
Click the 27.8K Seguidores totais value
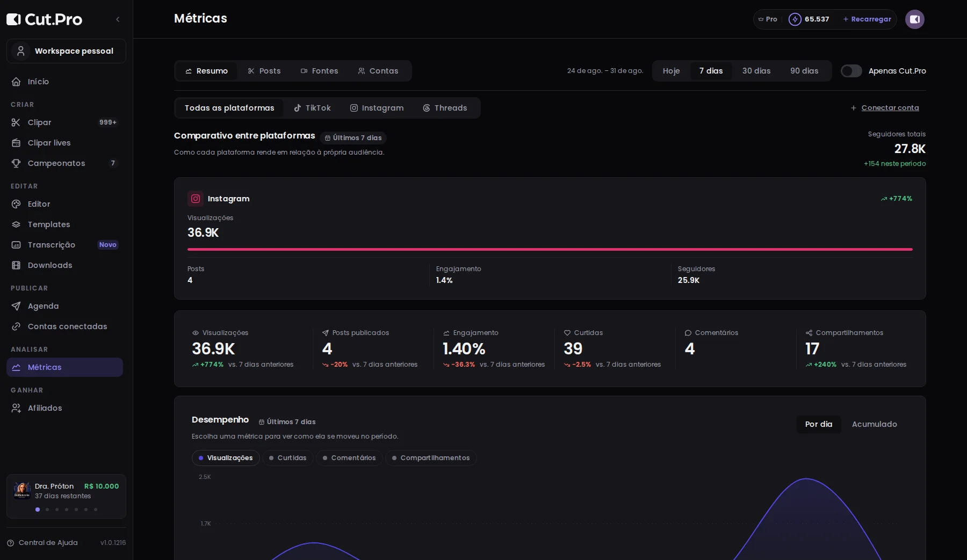(x=910, y=149)
